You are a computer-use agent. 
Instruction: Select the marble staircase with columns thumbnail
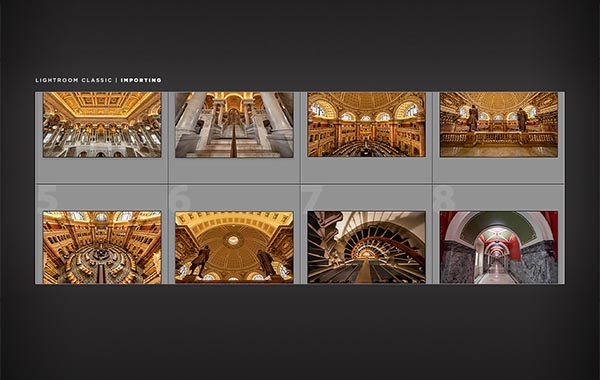pyautogui.click(x=234, y=125)
